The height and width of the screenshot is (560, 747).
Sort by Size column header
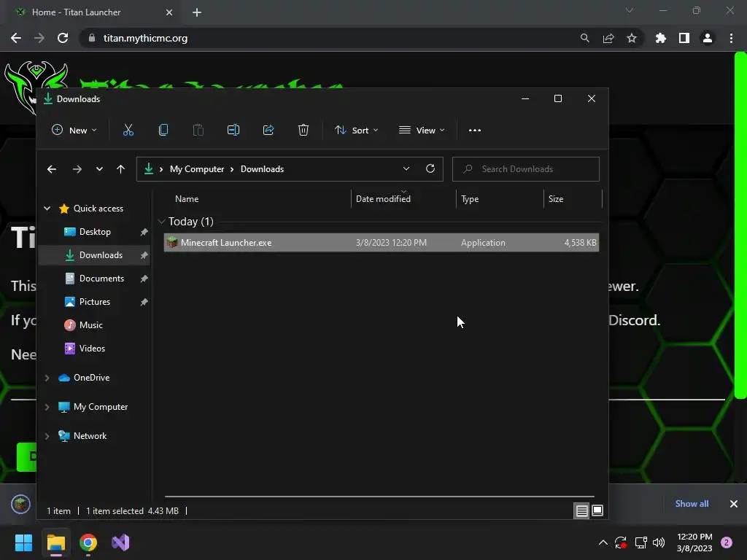click(555, 199)
